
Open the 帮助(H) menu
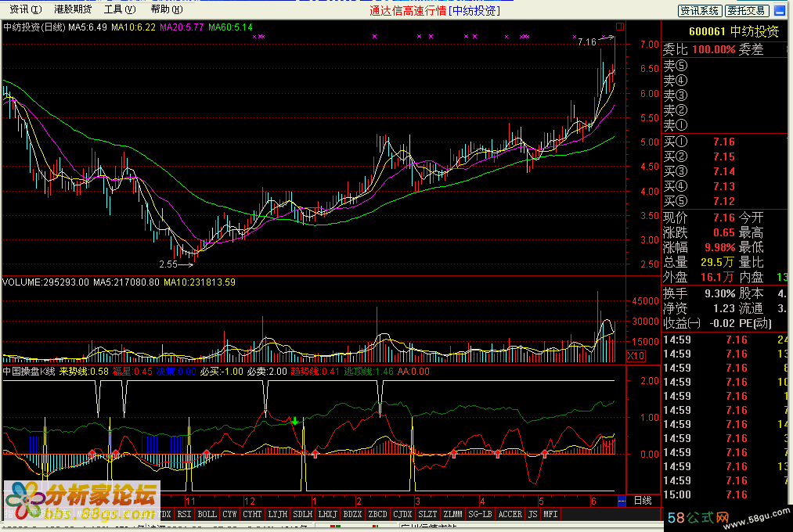(167, 9)
